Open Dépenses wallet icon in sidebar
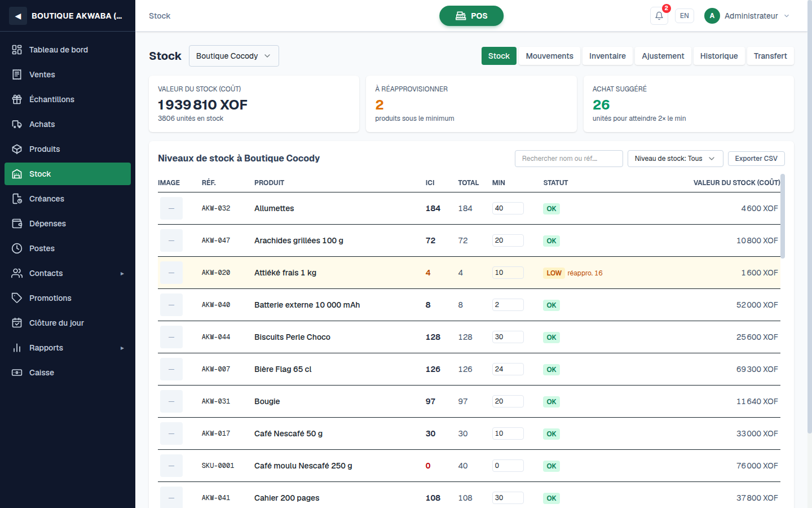This screenshot has width=812, height=508. click(17, 224)
